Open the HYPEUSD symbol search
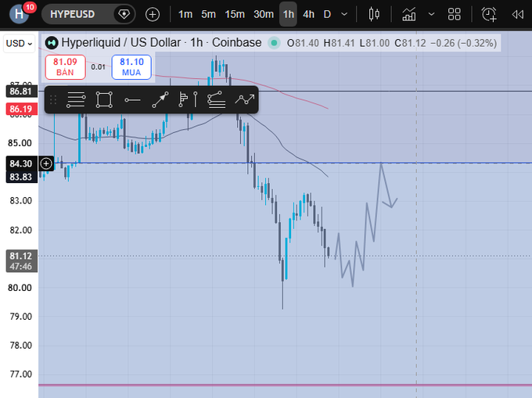532x398 pixels. coord(72,14)
